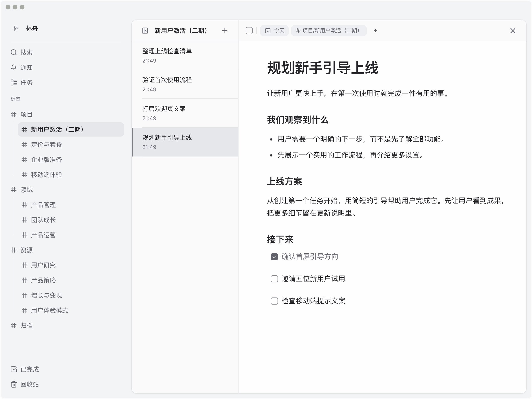Image resolution: width=532 pixels, height=399 pixels.
Task: Click the hash icon beside 用户研究
Action: tap(24, 265)
